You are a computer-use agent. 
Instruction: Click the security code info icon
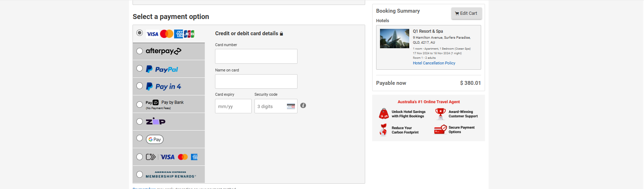[303, 106]
